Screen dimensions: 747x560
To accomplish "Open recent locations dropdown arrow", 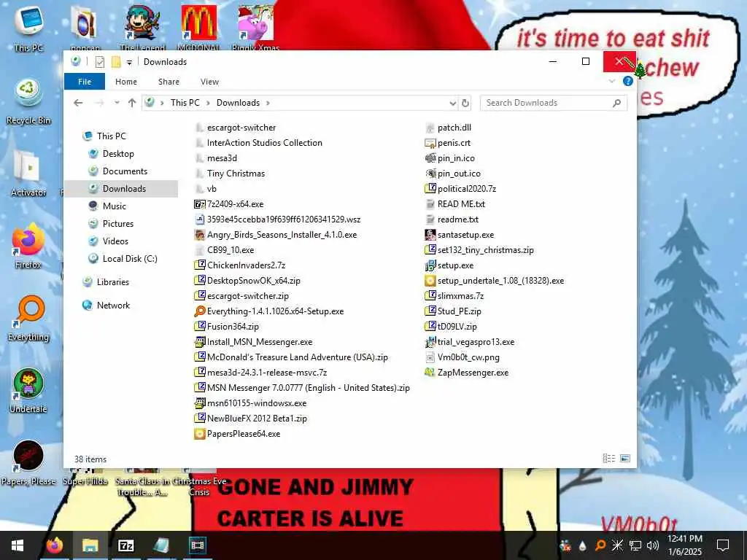I will point(117,103).
